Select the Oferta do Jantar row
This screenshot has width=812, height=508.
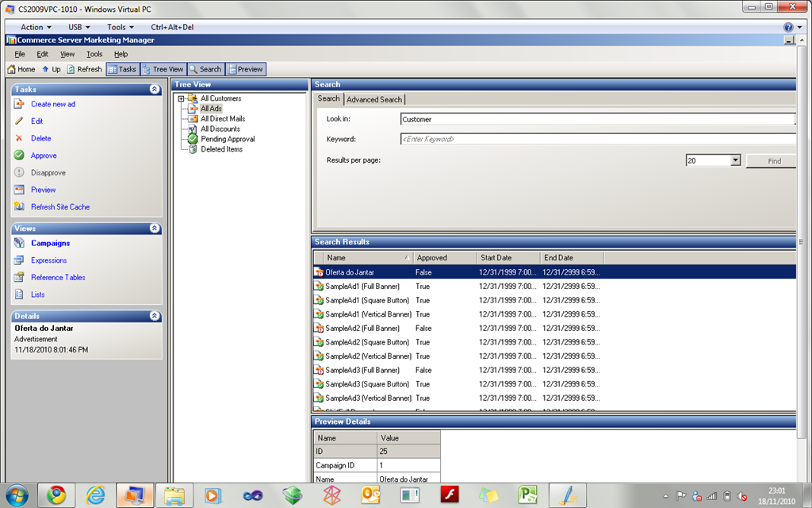point(554,272)
